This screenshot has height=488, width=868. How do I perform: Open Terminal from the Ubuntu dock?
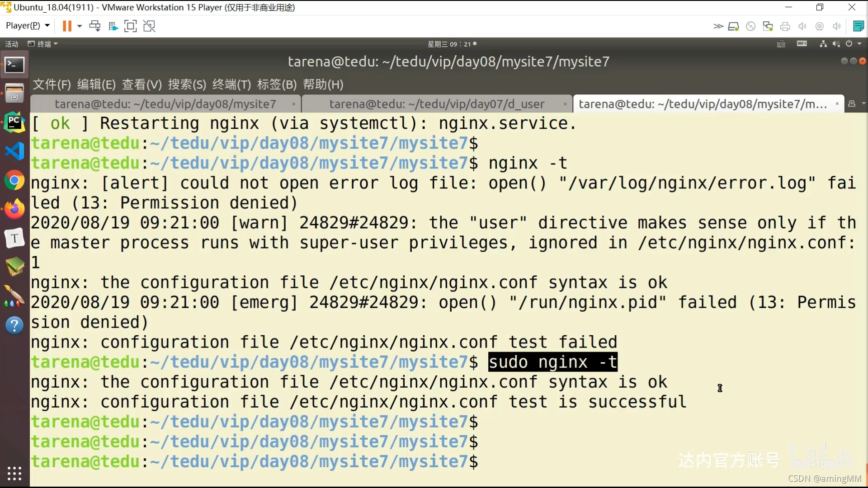(x=14, y=65)
